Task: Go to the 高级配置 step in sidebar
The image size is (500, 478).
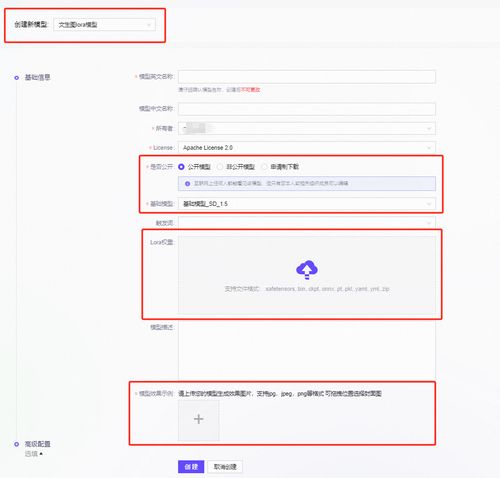Action: tap(37, 444)
